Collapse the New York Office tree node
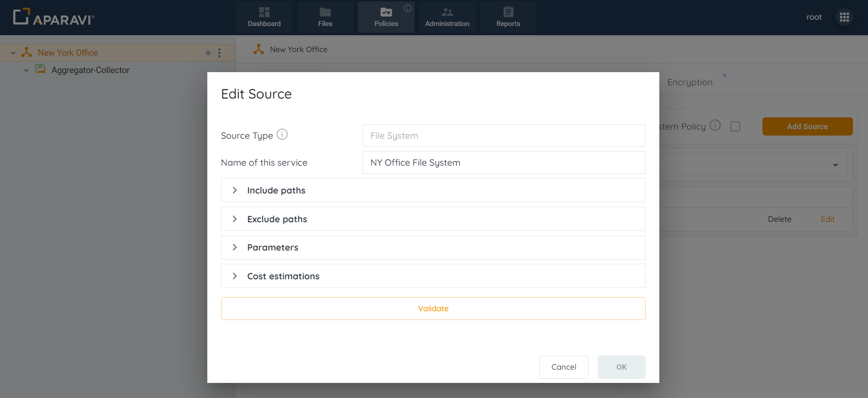The width and height of the screenshot is (868, 398). (13, 53)
